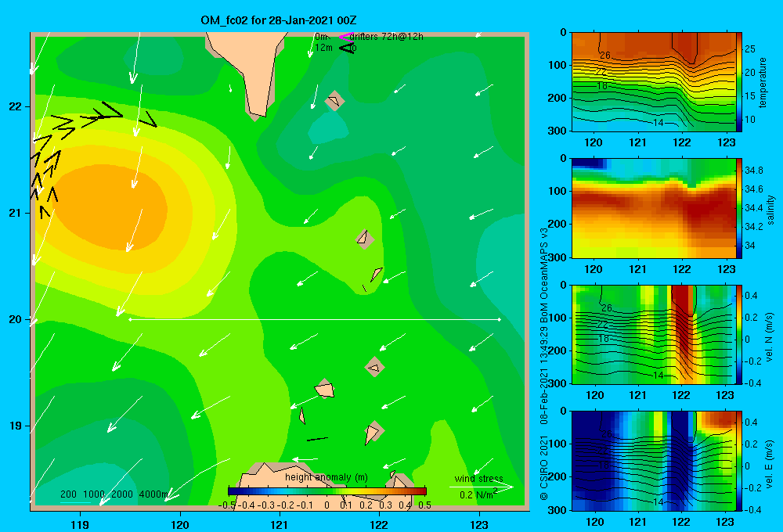The image size is (783, 532).
Task: Click the '200' depth contour label
Action: point(68,494)
